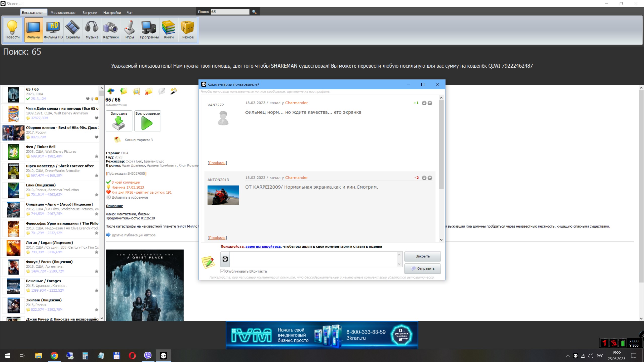Click the edit publication pencil icon
Image resolution: width=644 pixels, height=362 pixels.
pos(161,91)
